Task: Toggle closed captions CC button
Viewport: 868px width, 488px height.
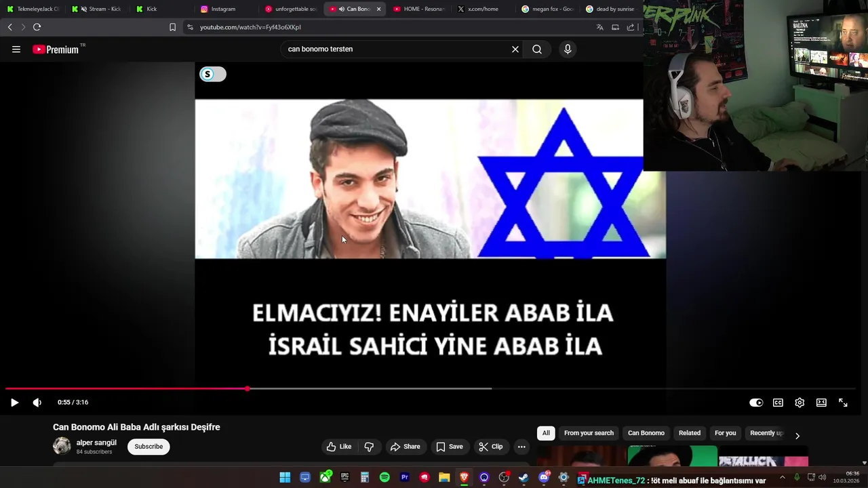Action: pyautogui.click(x=778, y=403)
